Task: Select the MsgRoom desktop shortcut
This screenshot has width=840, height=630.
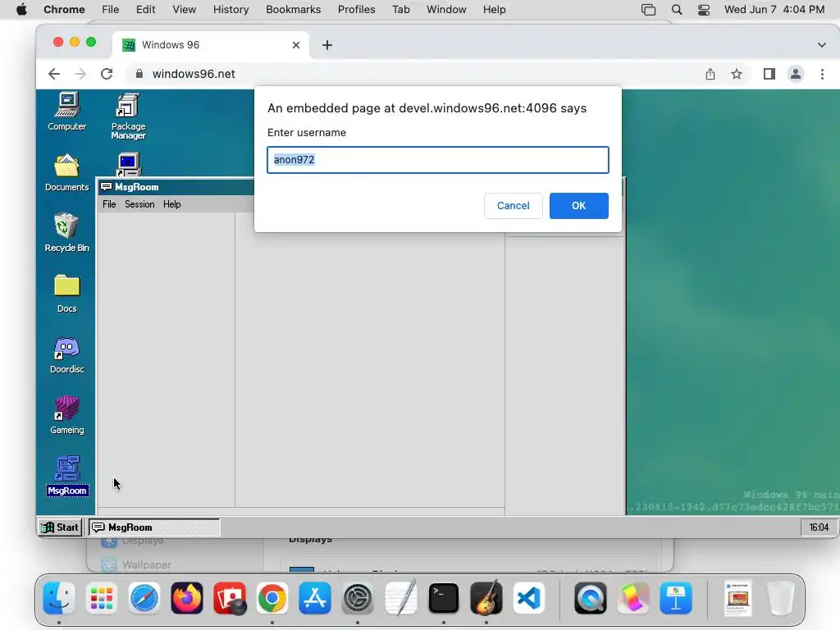Action: [67, 476]
